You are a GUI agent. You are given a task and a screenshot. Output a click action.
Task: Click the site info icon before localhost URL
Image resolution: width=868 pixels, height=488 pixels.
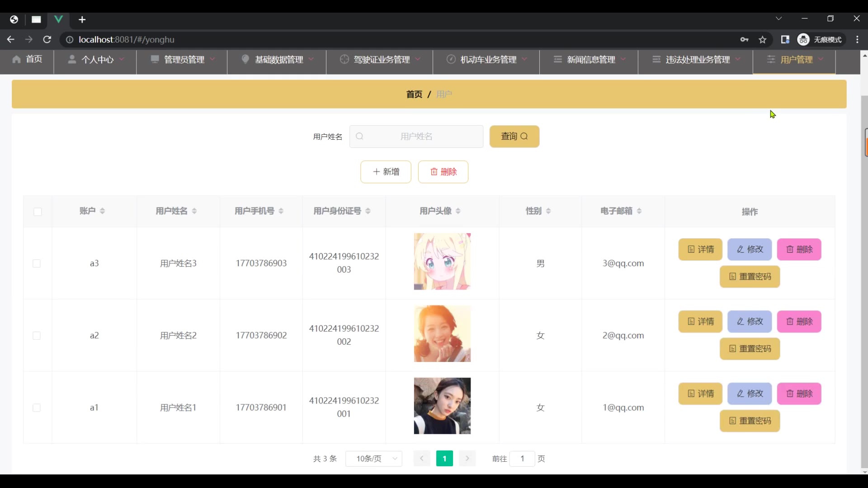coord(70,40)
